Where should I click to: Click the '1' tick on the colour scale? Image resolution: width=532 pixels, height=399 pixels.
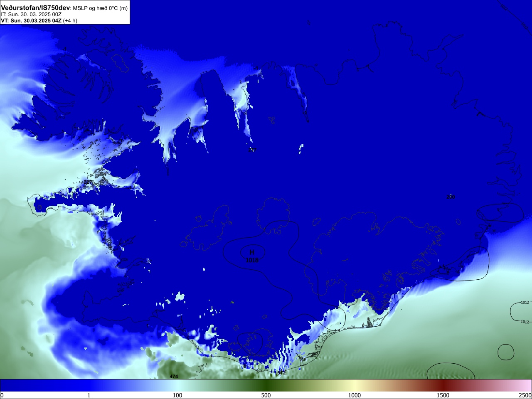(89, 395)
